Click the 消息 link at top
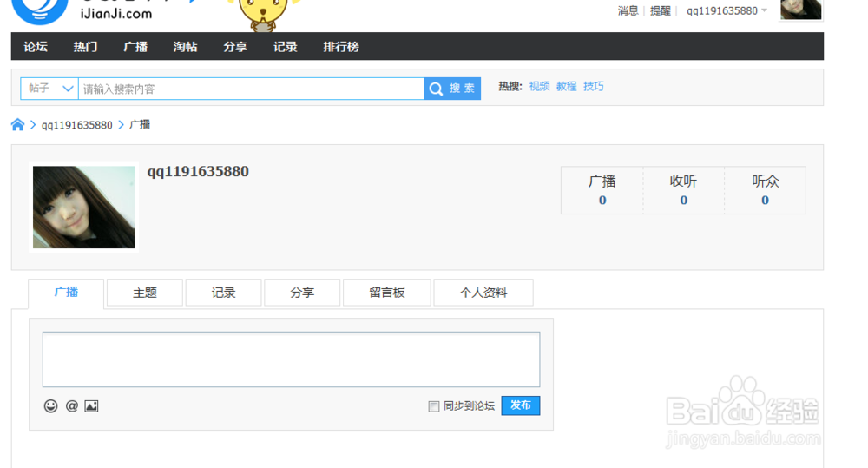Screen dimensions: 868x468 (628, 11)
